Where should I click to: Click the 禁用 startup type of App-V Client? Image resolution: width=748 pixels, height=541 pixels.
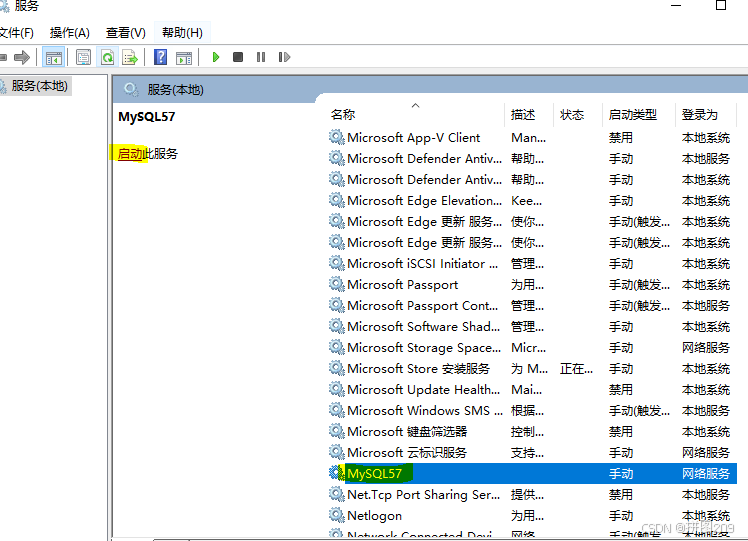[x=621, y=138]
